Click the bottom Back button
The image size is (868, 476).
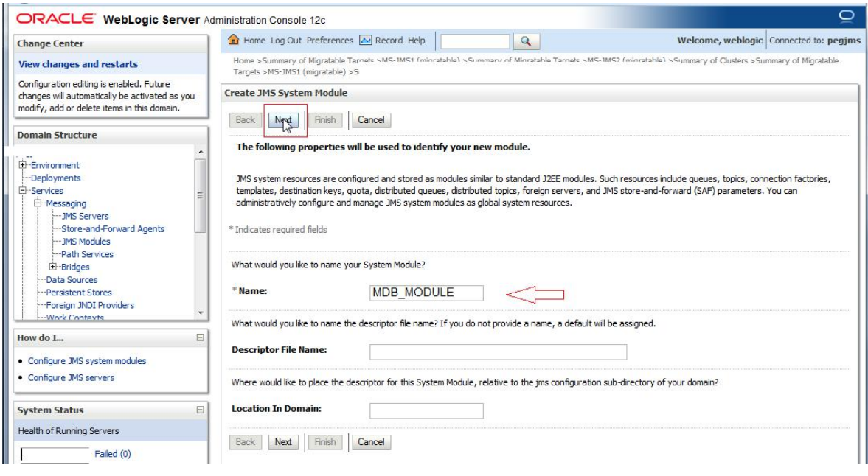point(246,441)
